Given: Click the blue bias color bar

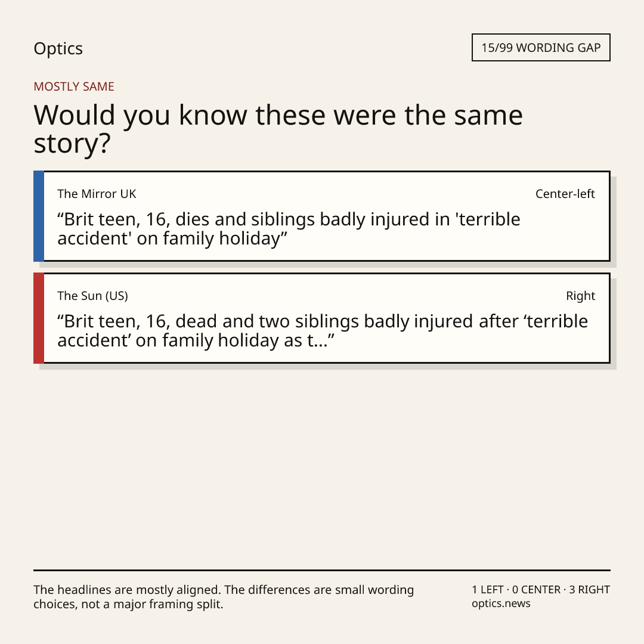Looking at the screenshot, I should (39, 216).
